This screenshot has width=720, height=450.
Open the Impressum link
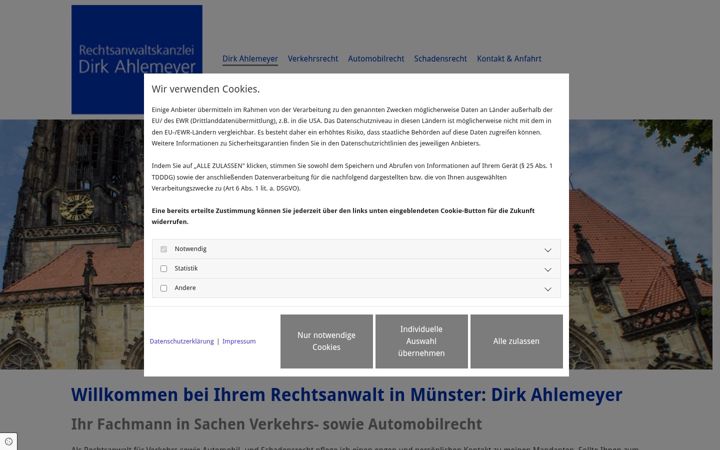(x=239, y=341)
